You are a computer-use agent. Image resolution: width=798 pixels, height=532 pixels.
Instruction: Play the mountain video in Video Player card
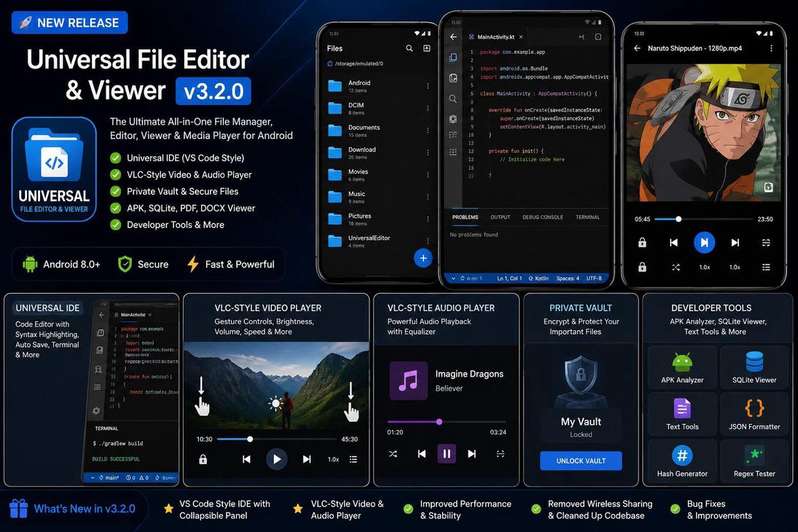tap(277, 459)
